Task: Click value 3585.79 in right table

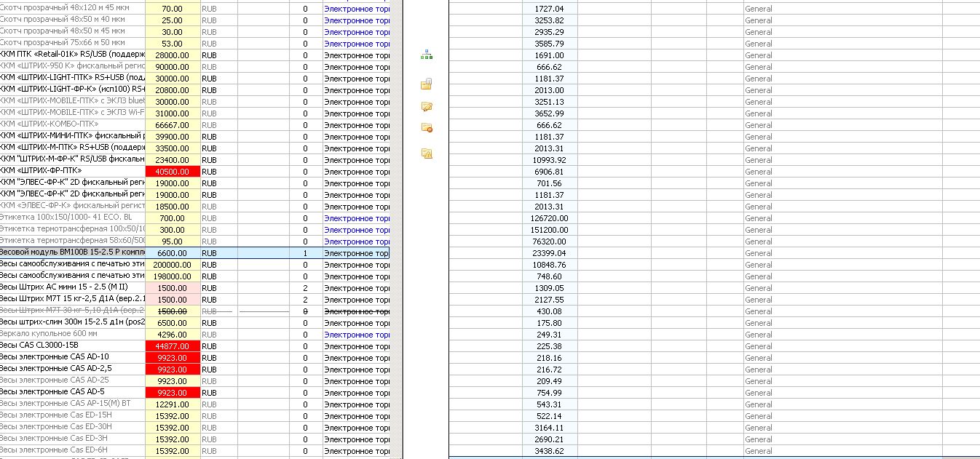Action: (x=550, y=44)
